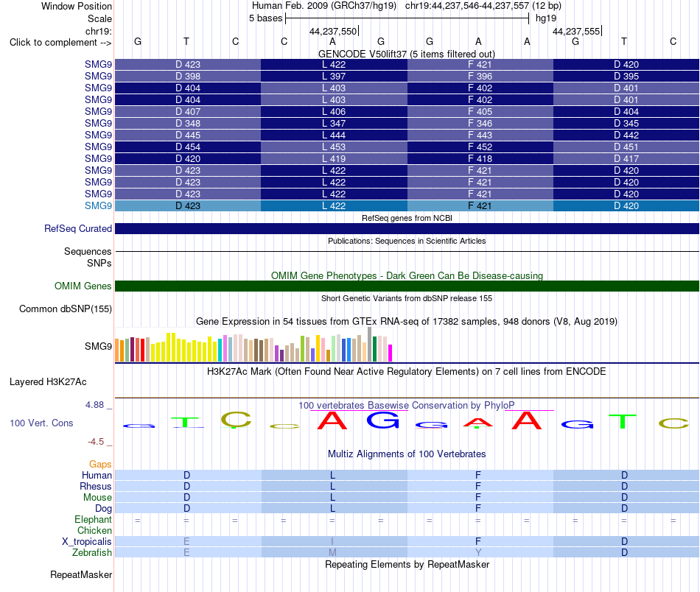
Task: Click the SNPs track label
Action: pos(99,263)
